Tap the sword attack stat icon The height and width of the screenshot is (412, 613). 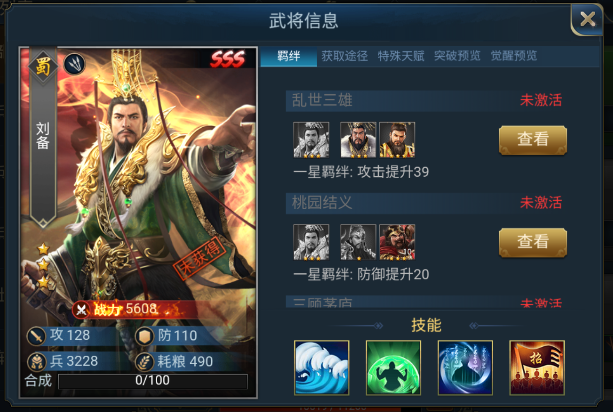(x=36, y=336)
